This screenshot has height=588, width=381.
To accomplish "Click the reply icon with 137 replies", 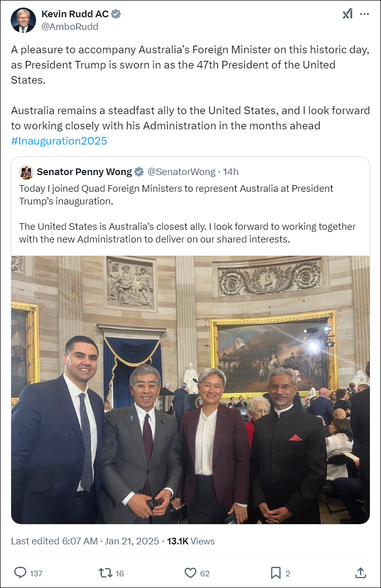I will click(20, 573).
